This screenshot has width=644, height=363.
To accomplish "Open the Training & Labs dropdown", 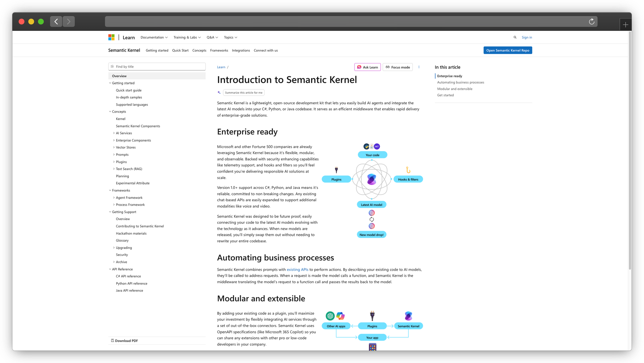I will click(x=187, y=37).
